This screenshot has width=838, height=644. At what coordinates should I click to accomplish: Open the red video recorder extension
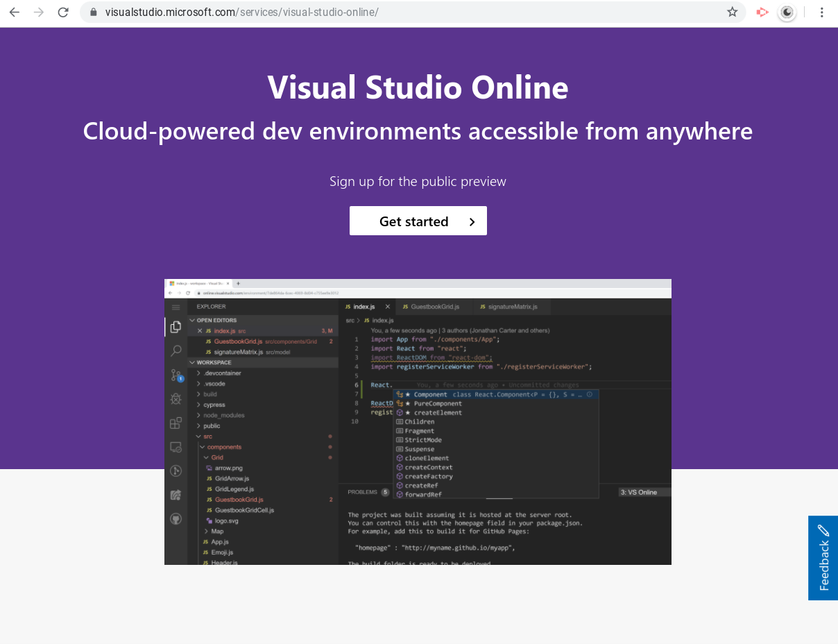pyautogui.click(x=762, y=12)
